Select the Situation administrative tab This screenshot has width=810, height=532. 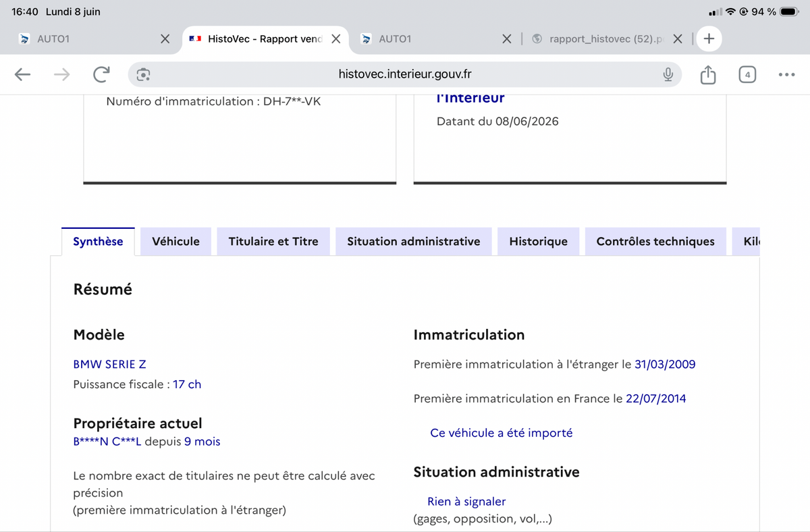point(414,242)
